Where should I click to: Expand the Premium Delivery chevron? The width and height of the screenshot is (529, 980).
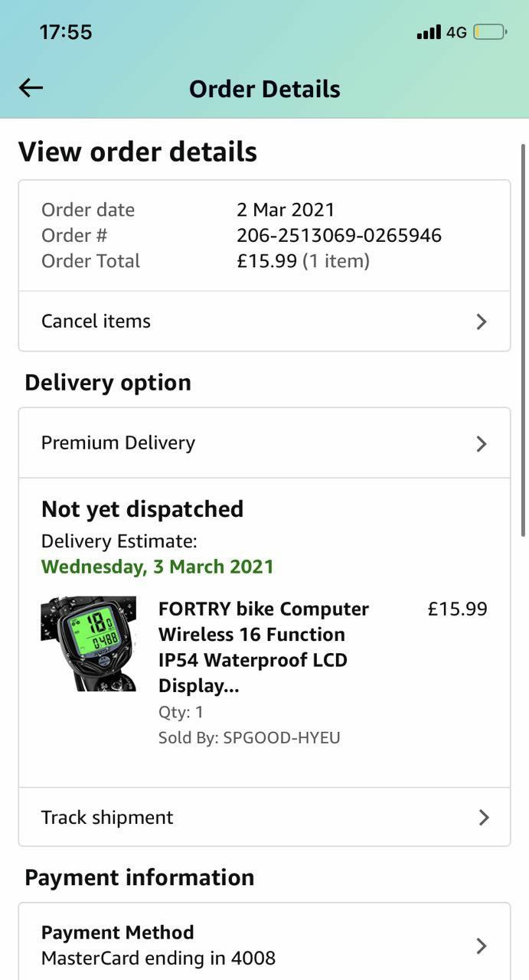click(x=482, y=443)
